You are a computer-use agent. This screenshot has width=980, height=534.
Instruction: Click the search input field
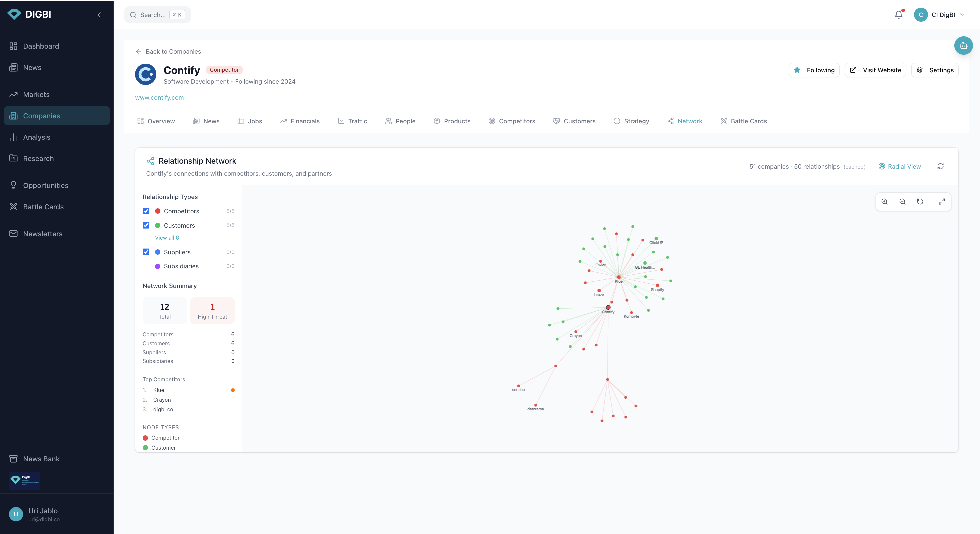pyautogui.click(x=153, y=15)
